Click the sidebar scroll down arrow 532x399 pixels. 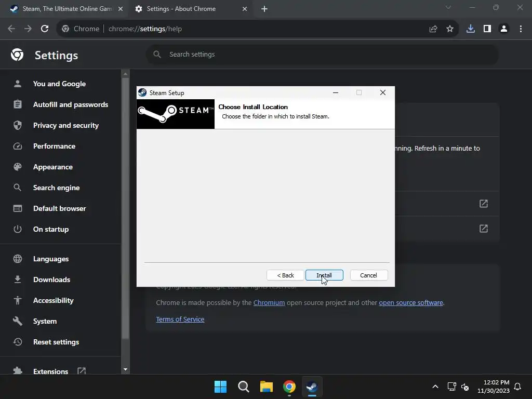click(126, 369)
